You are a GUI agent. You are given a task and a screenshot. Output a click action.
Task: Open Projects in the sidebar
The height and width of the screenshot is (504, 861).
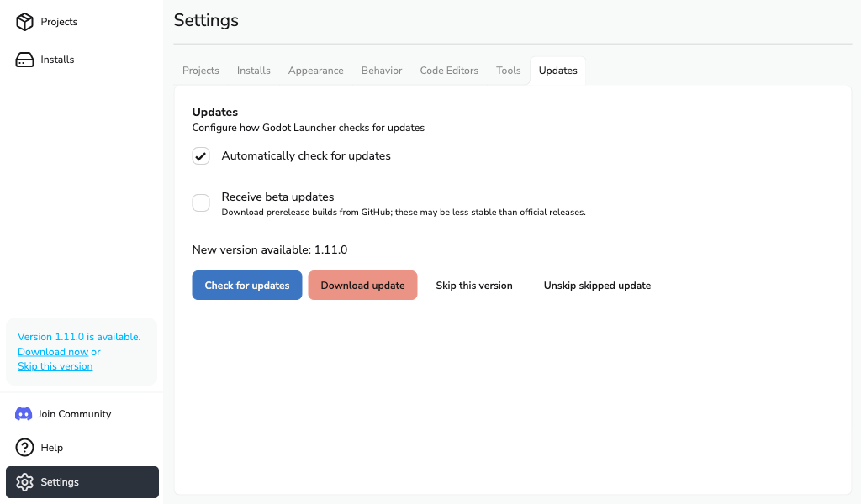click(82, 22)
